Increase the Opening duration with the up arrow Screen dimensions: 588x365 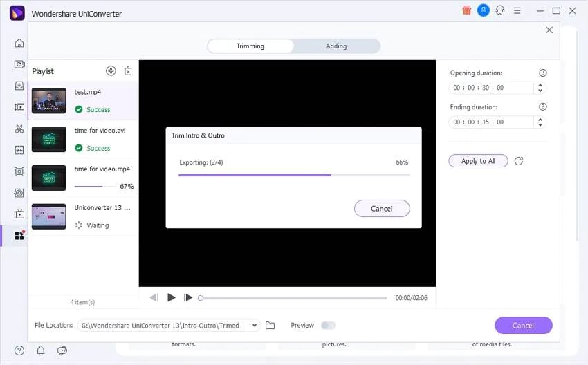click(540, 85)
